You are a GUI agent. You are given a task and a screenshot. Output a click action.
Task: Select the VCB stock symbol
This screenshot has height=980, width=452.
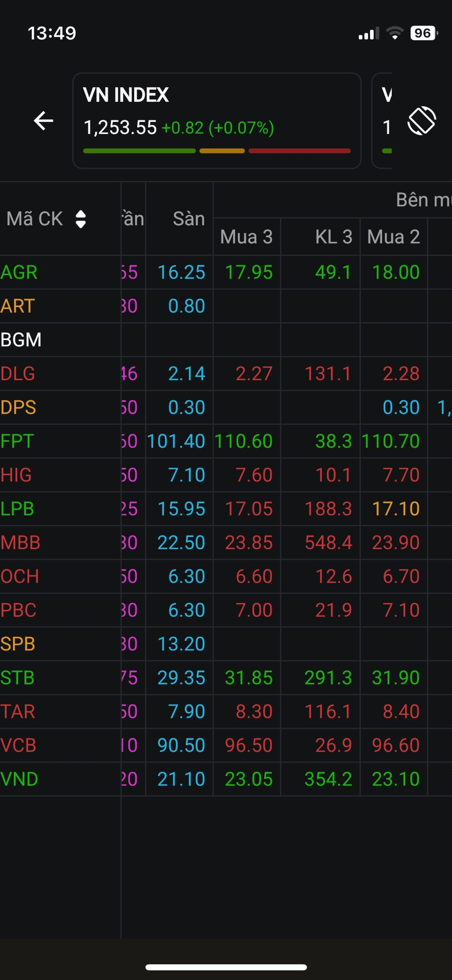click(x=18, y=745)
